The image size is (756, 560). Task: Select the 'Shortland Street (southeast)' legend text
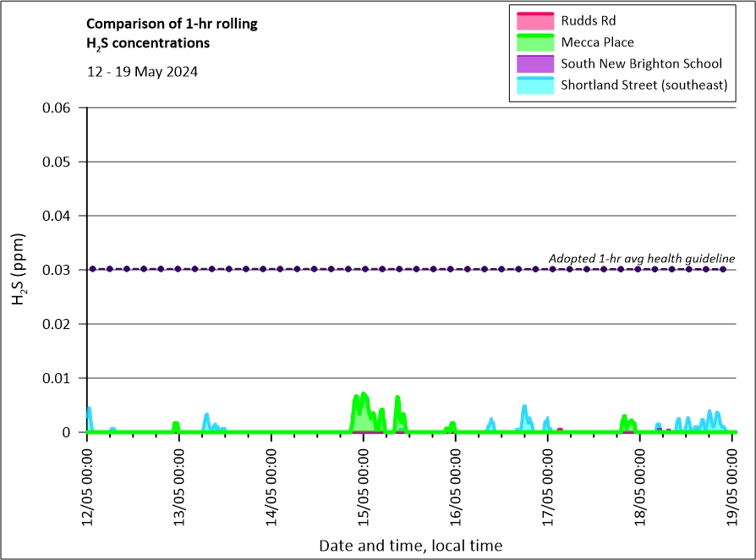pos(644,85)
